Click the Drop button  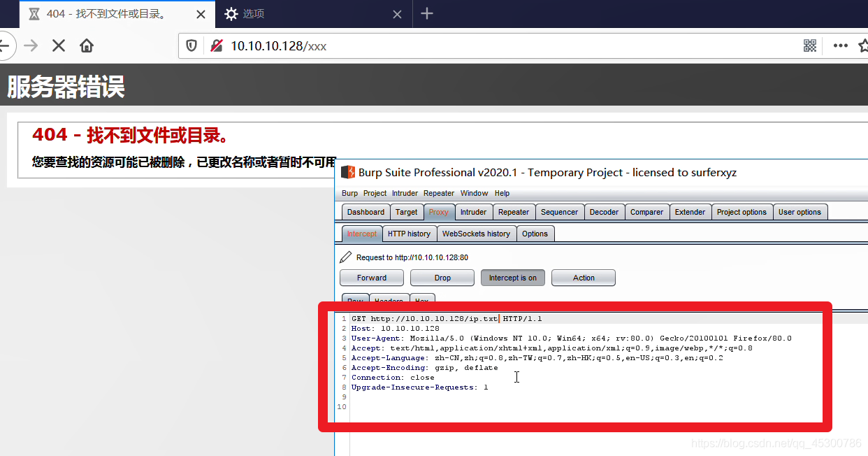point(442,278)
